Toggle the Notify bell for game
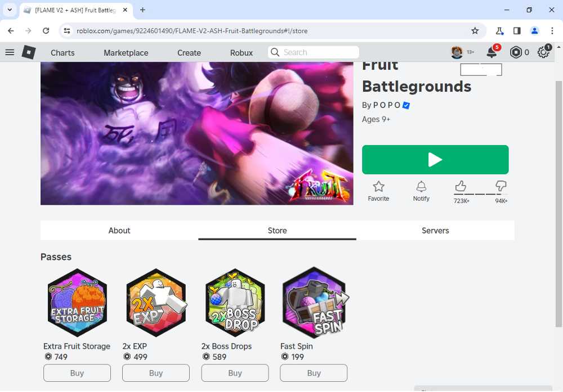Screen dimensions: 563x392 421,191
